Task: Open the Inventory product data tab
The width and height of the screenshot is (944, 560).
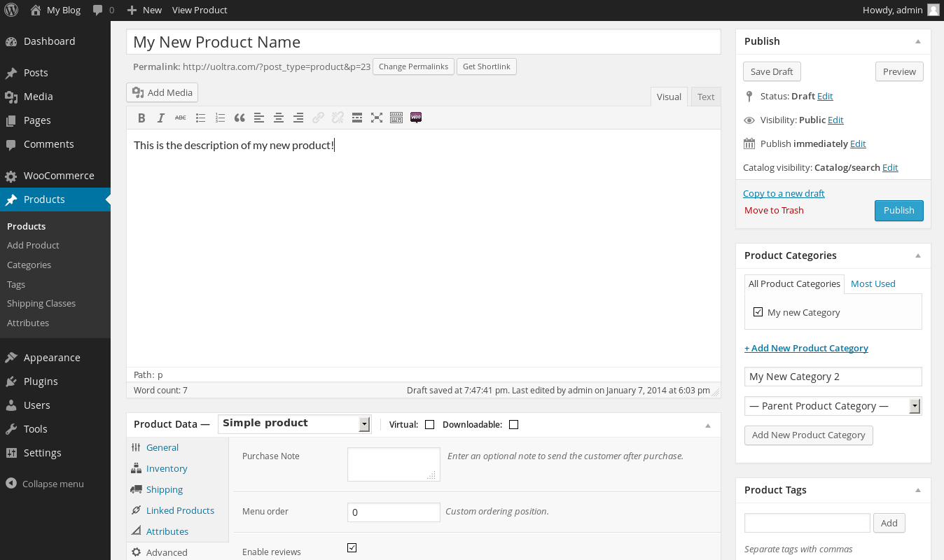Action: [x=167, y=468]
